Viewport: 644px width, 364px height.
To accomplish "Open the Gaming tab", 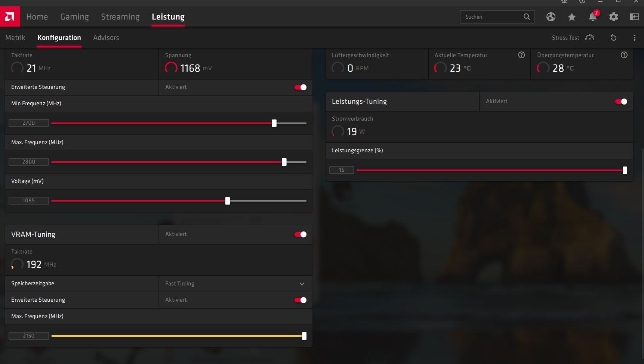I will click(74, 17).
